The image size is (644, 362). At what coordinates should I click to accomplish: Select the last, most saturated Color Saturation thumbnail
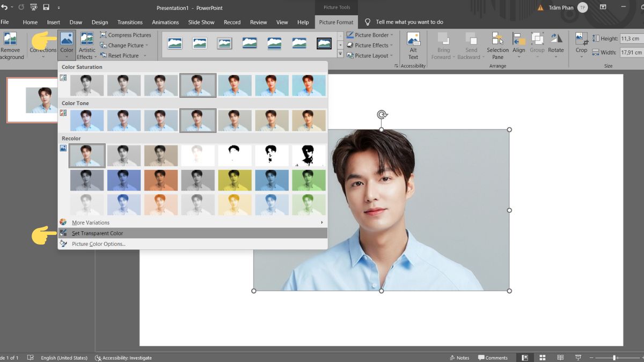(x=309, y=85)
